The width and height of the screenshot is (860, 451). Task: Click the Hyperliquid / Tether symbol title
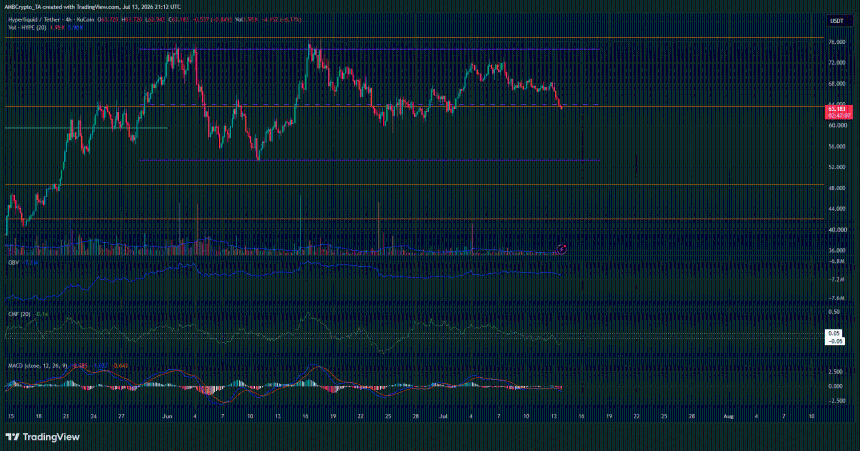[32, 20]
